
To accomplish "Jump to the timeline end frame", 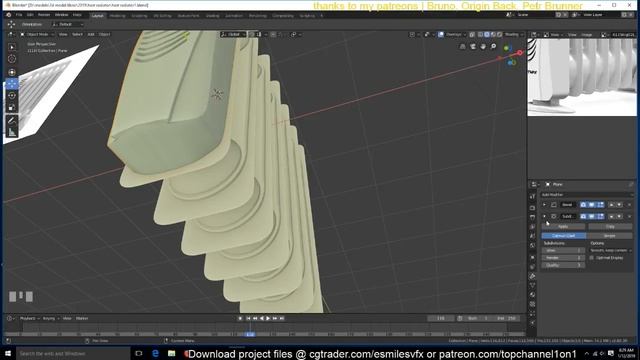I will (x=282, y=318).
